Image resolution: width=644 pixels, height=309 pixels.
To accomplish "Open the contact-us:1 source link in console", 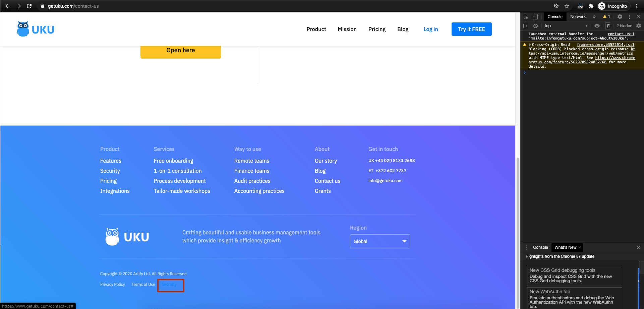I will [x=621, y=34].
